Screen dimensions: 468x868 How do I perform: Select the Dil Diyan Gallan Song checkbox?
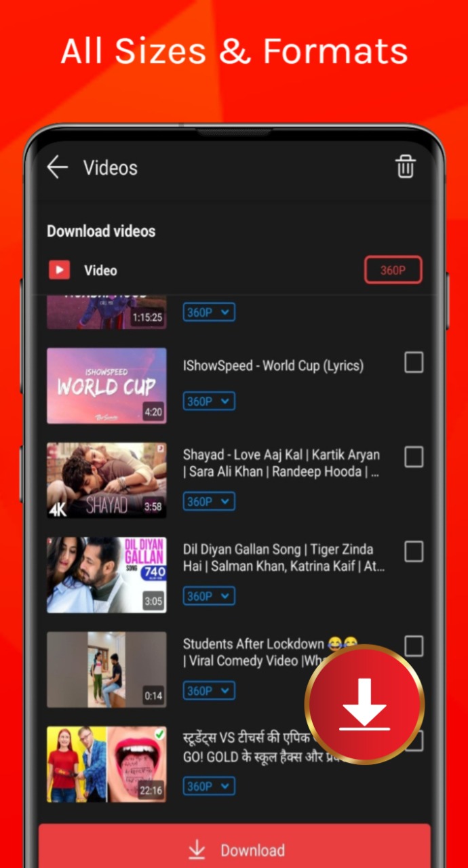pyautogui.click(x=414, y=552)
